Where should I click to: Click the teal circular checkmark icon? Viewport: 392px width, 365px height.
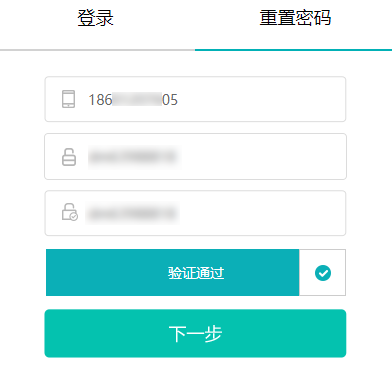pos(323,273)
